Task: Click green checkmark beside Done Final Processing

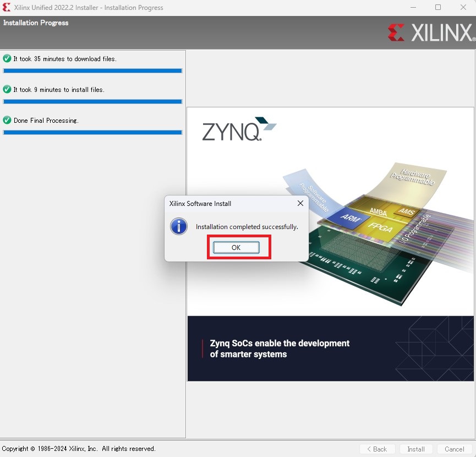Action: point(7,120)
